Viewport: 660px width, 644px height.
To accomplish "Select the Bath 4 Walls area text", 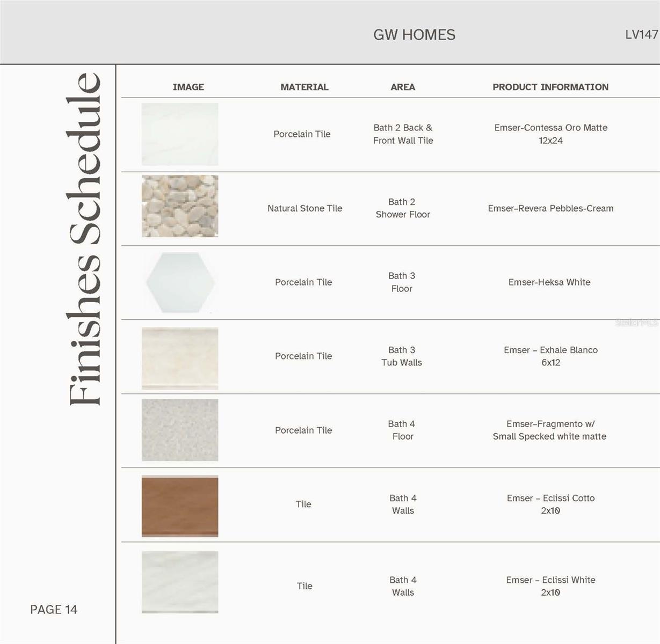I will (402, 504).
